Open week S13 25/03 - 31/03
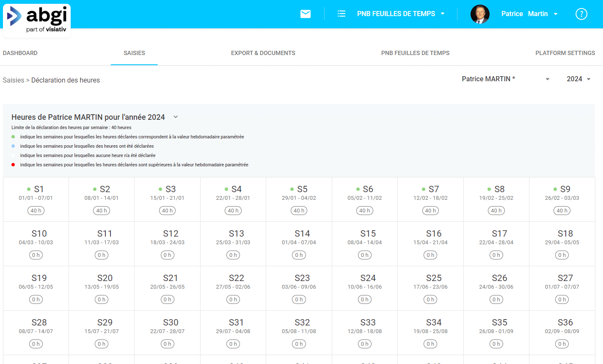603x364 pixels. click(233, 243)
